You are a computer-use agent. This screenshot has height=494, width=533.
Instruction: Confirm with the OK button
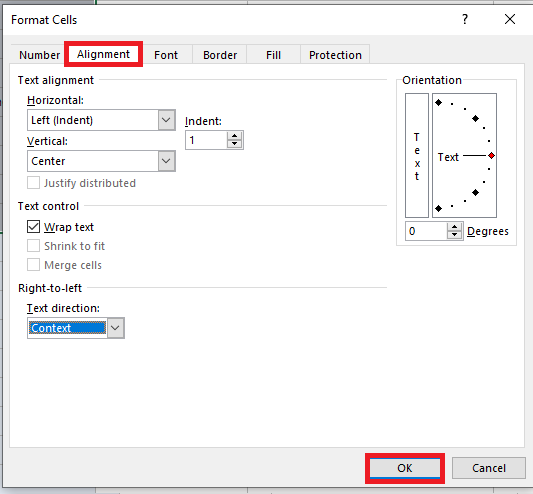[x=405, y=468]
